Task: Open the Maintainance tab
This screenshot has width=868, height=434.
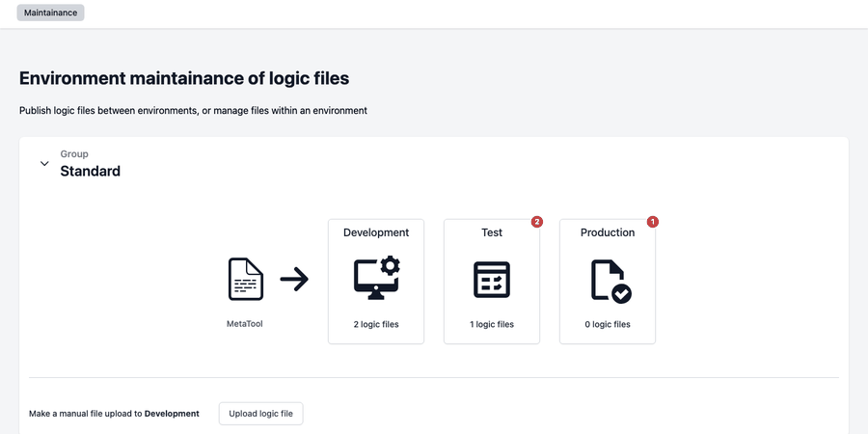Action: click(x=50, y=13)
